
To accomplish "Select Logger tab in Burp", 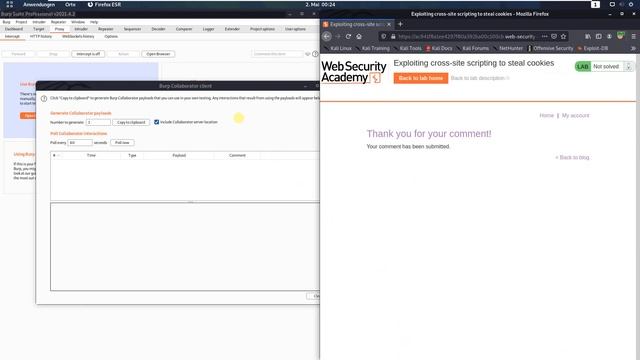I will click(208, 29).
